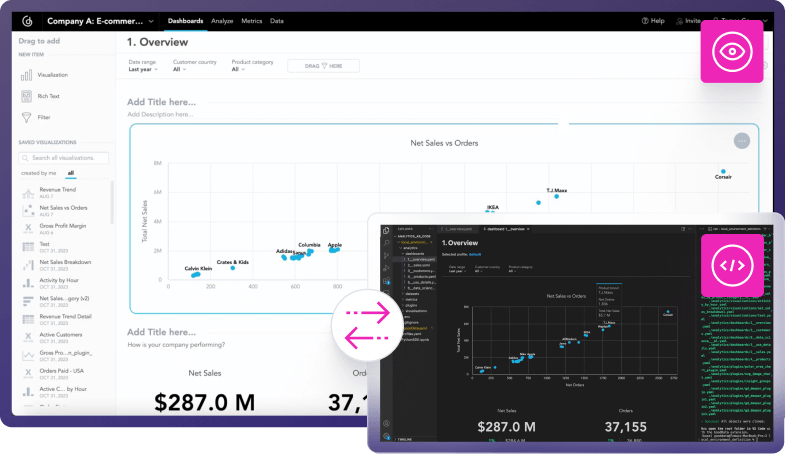
Task: Select the Net Sales vs Orders scatter icon in the saved list
Action: (x=28, y=211)
